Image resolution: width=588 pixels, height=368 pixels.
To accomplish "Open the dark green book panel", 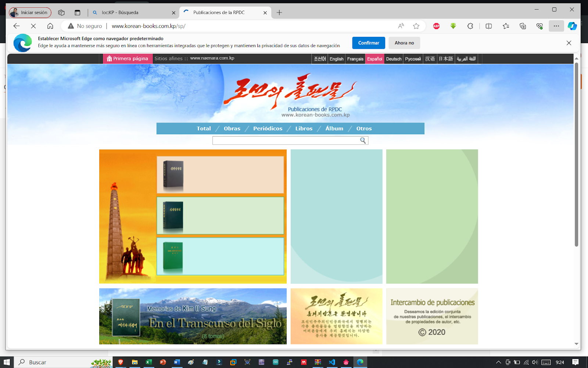I will (x=220, y=216).
